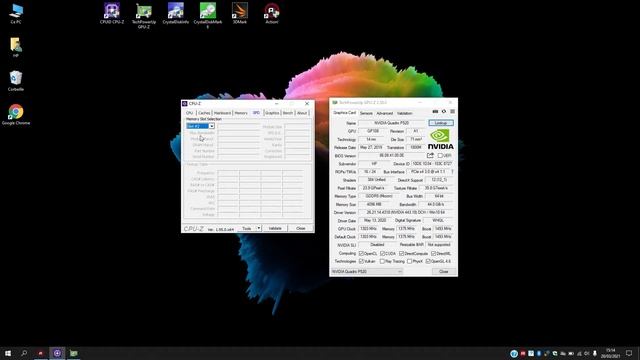This screenshot has height=360, width=640.
Task: Open Sensors tab in GPU-Z
Action: (x=366, y=113)
